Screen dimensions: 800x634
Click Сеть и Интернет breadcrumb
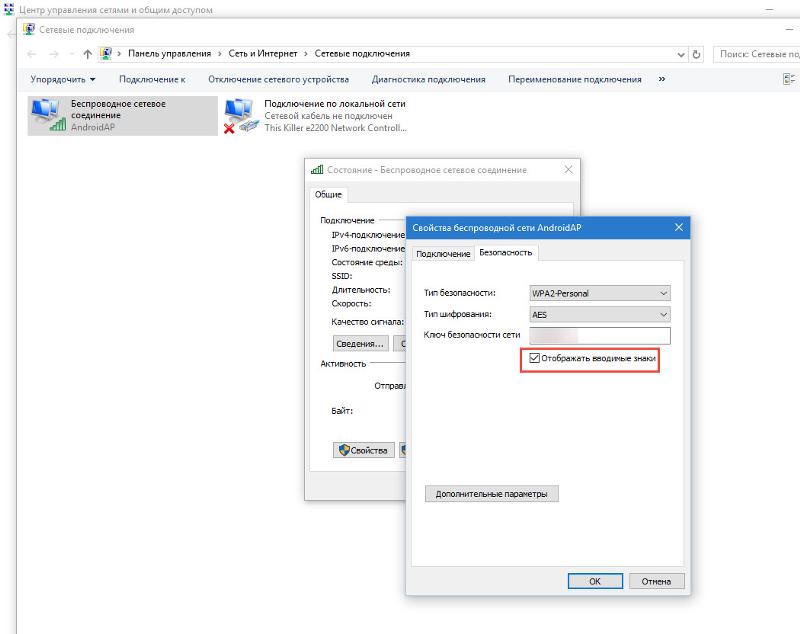[x=263, y=54]
